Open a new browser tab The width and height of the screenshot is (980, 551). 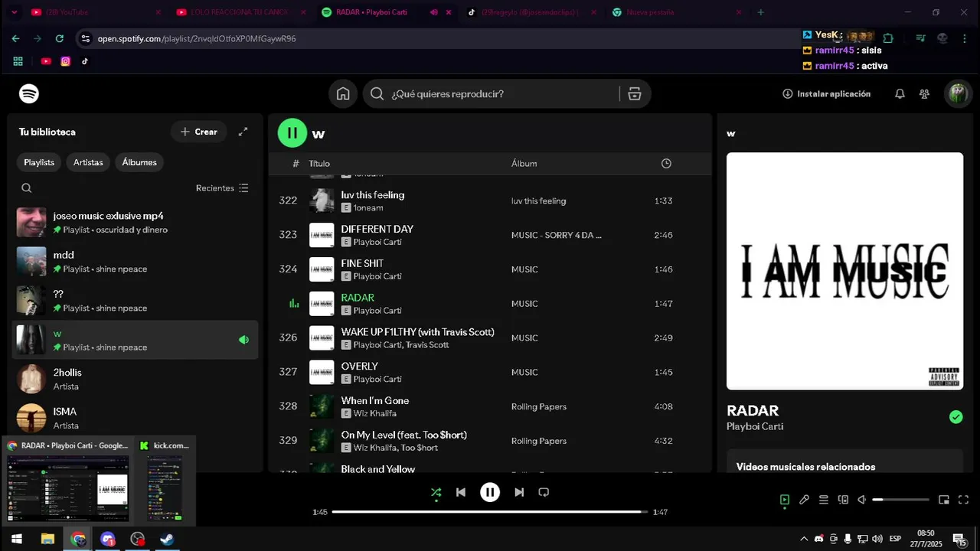(x=760, y=12)
